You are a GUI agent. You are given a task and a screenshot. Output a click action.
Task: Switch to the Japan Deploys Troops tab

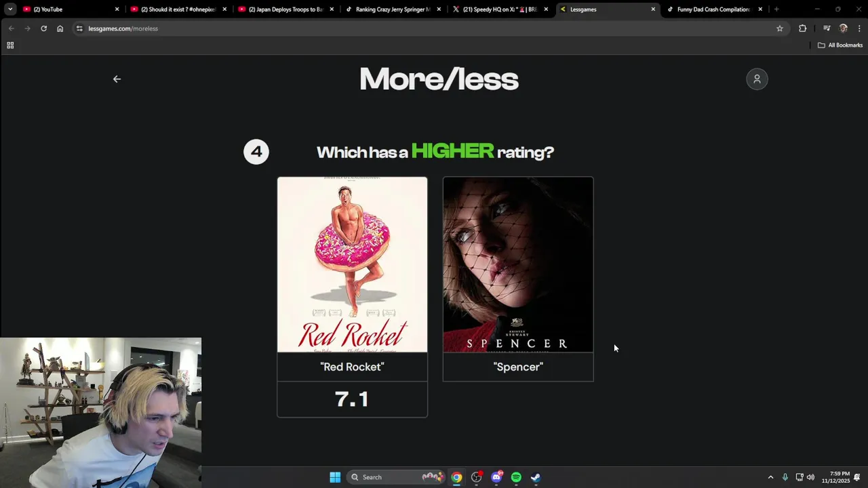pyautogui.click(x=286, y=9)
